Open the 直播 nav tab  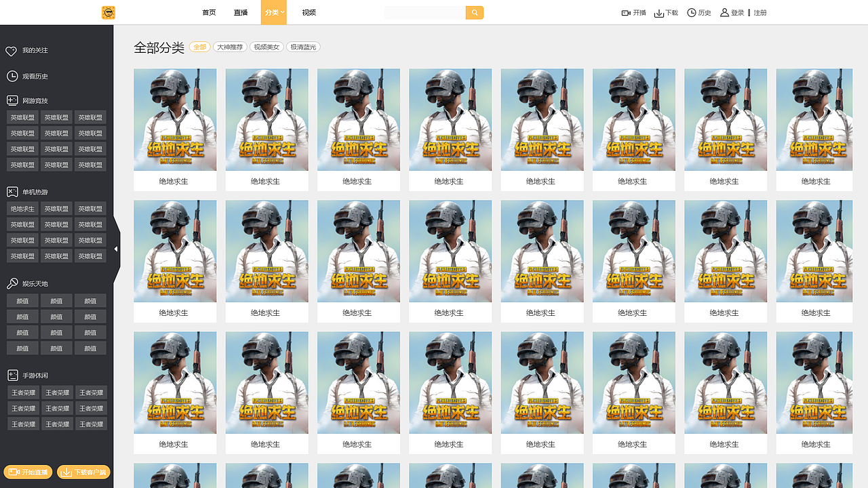[241, 13]
